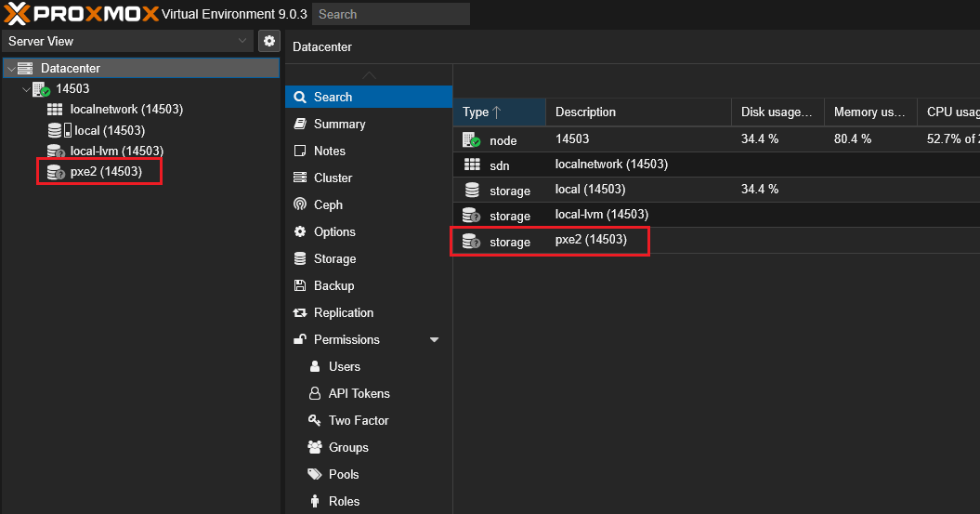Click the localnetwork SDN grid icon
The image size is (980, 514).
tap(55, 110)
